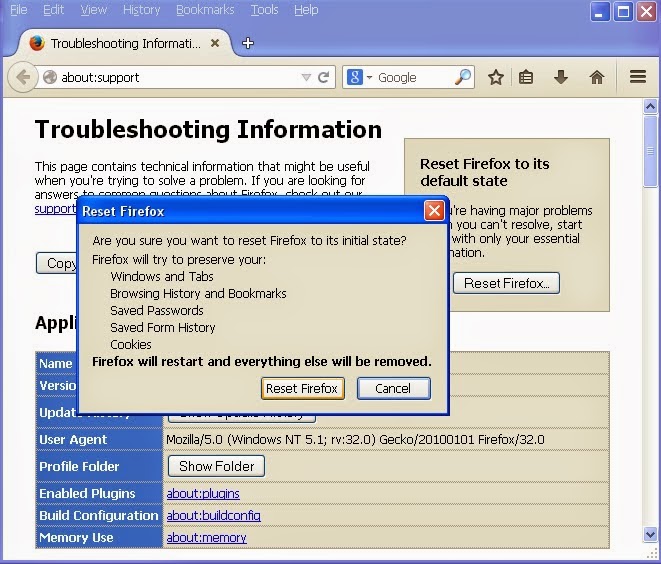Cancel the Reset Firefox dialog
Screen dimensions: 661x564
point(394,388)
